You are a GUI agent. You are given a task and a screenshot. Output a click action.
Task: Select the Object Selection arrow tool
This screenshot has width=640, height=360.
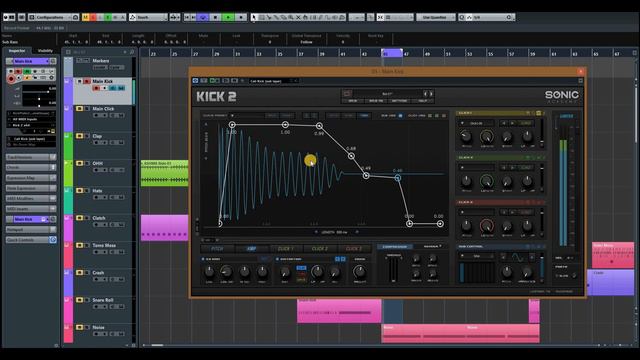click(x=254, y=17)
